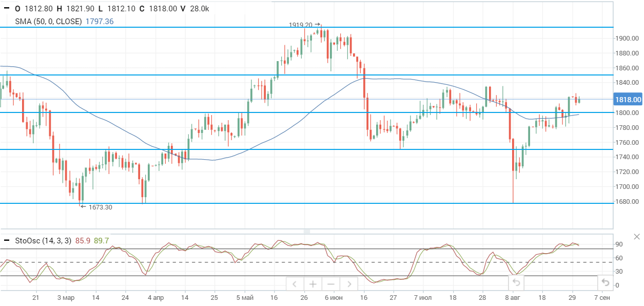Screen dimensions: 644x306
Task: Click the 1740.00 price axis label
Action: tap(628, 157)
